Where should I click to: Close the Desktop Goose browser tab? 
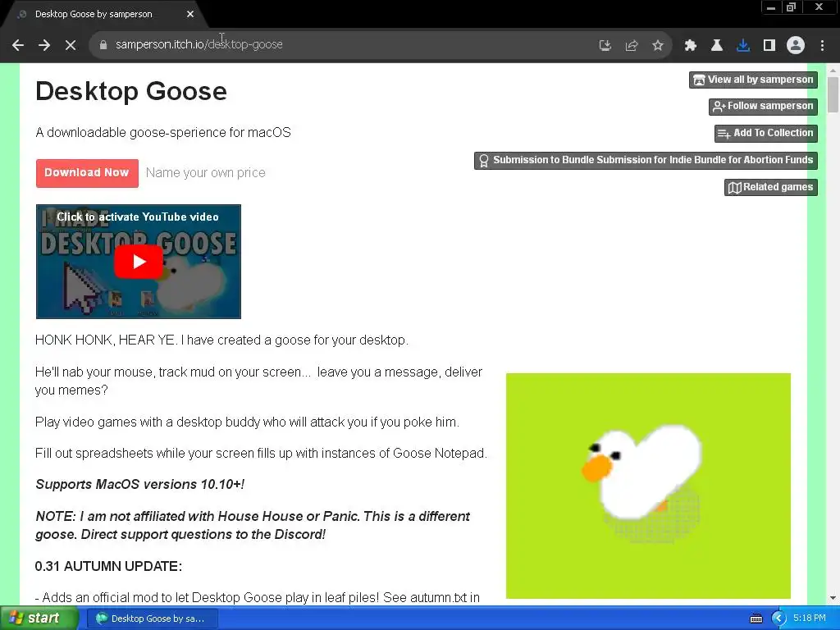coord(190,15)
